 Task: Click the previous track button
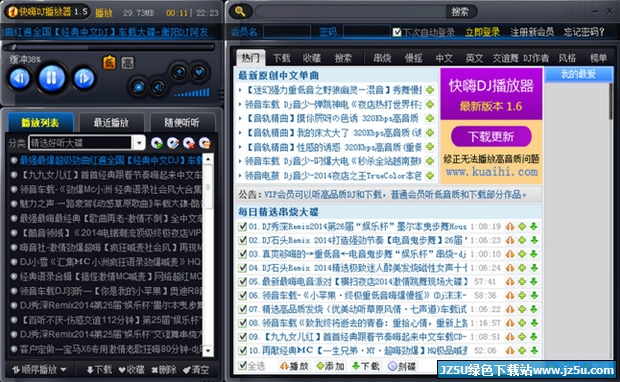click(x=19, y=78)
